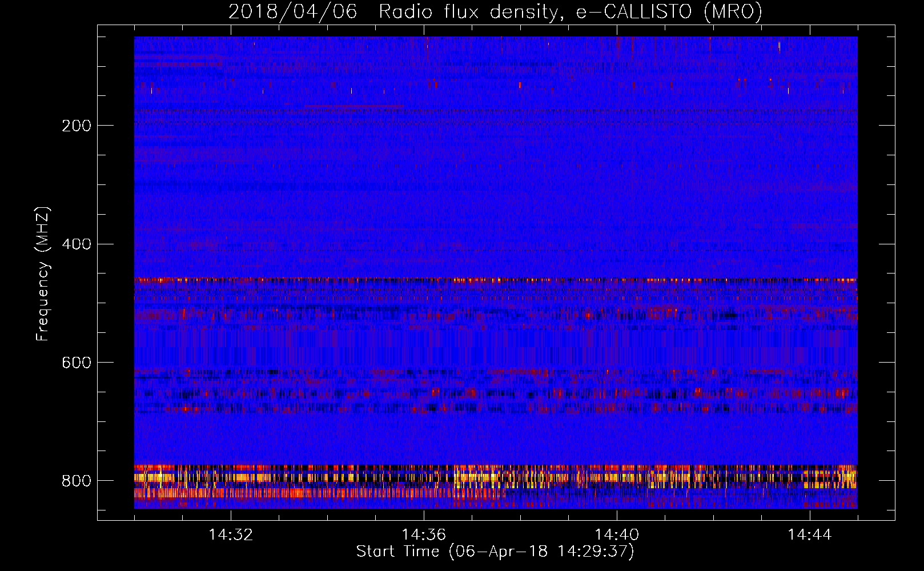924x571 pixels.
Task: Select the 'Frequency (MHZ)' axis label
Action: point(43,274)
